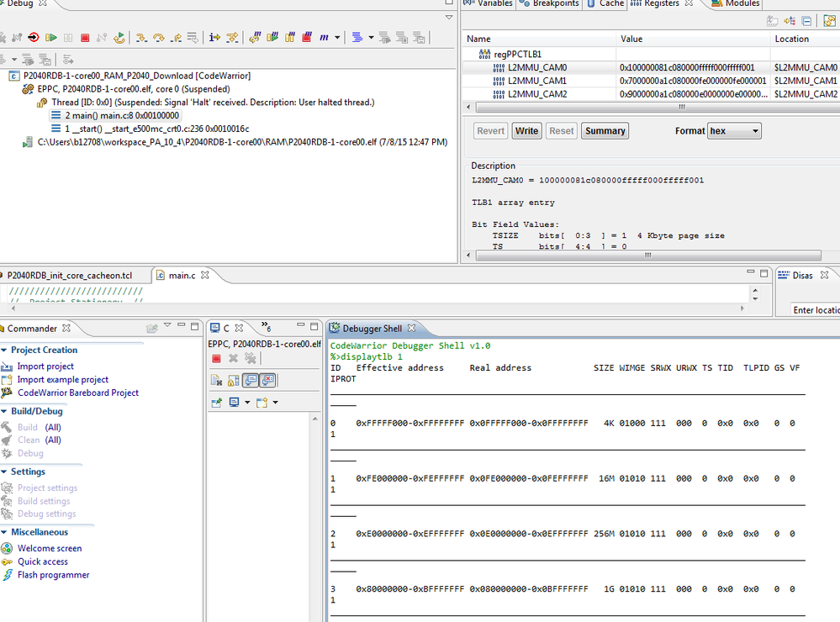The width and height of the screenshot is (840, 622).
Task: Collapse the Project Creation section
Action: tap(4, 351)
